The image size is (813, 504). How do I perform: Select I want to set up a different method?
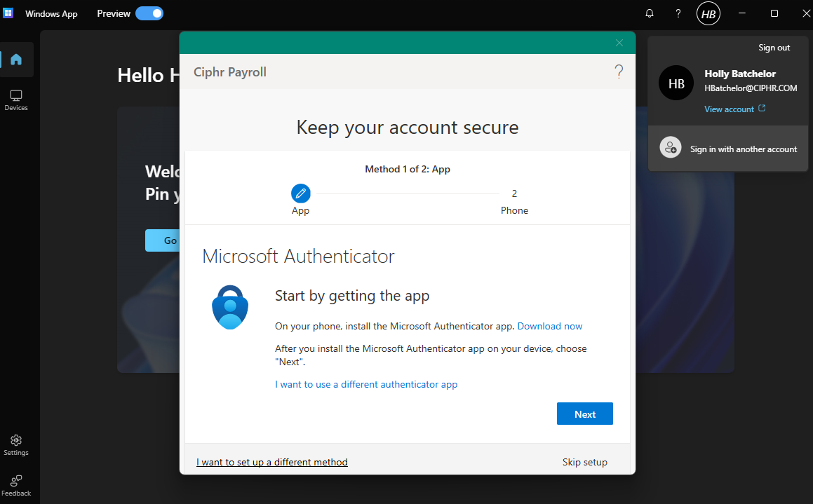[x=271, y=462]
